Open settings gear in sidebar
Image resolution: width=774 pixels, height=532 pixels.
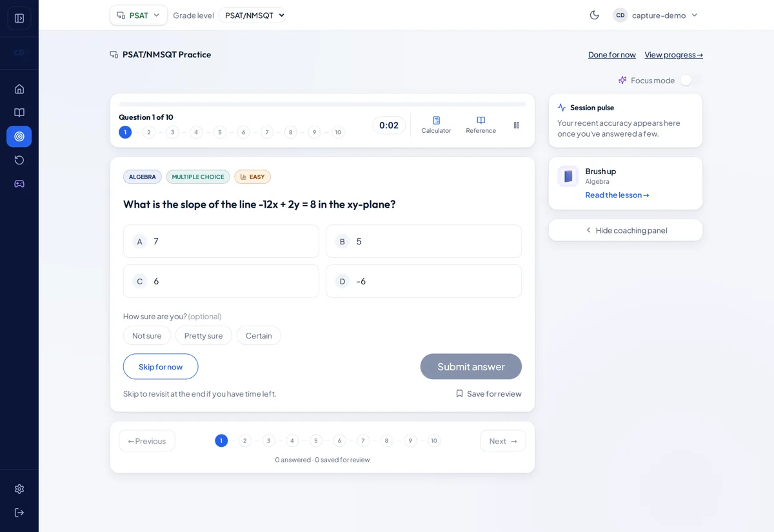click(19, 489)
